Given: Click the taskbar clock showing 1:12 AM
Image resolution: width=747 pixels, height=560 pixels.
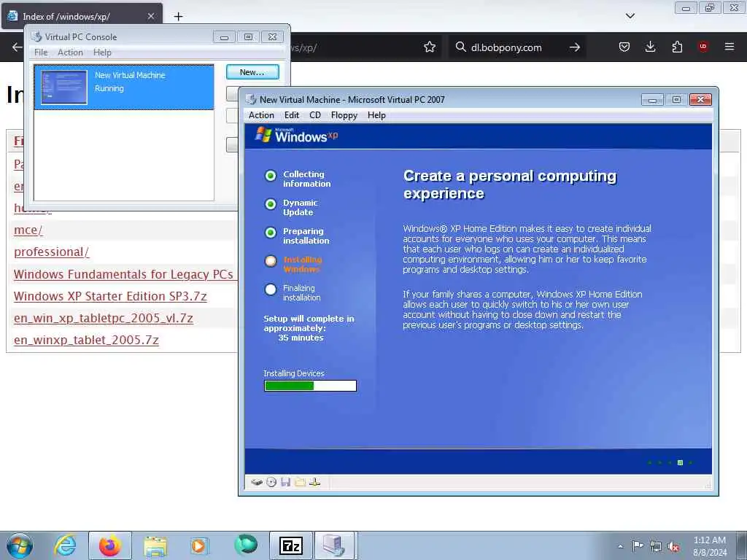Looking at the screenshot, I should point(709,546).
